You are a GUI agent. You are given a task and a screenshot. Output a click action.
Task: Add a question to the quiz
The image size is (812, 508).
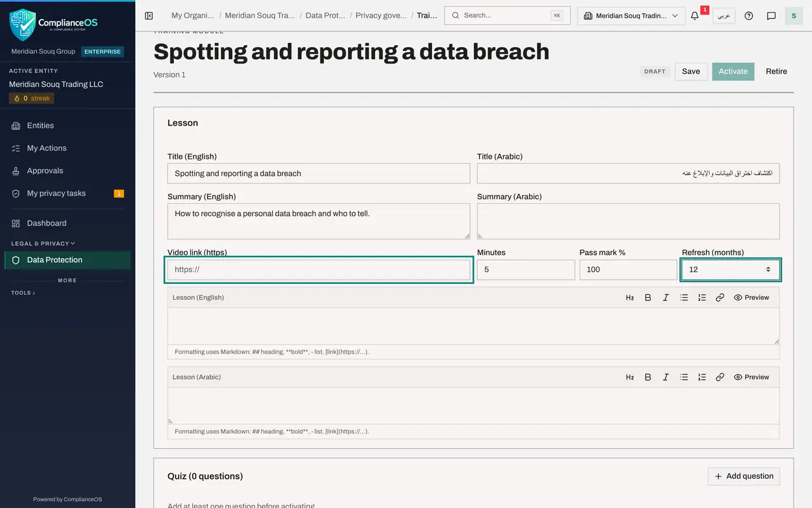click(744, 476)
